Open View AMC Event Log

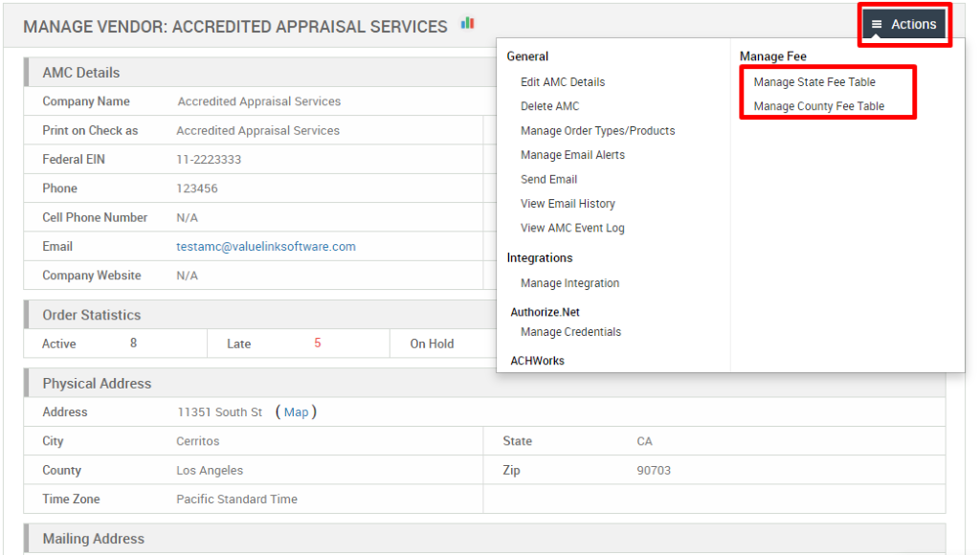tap(572, 228)
